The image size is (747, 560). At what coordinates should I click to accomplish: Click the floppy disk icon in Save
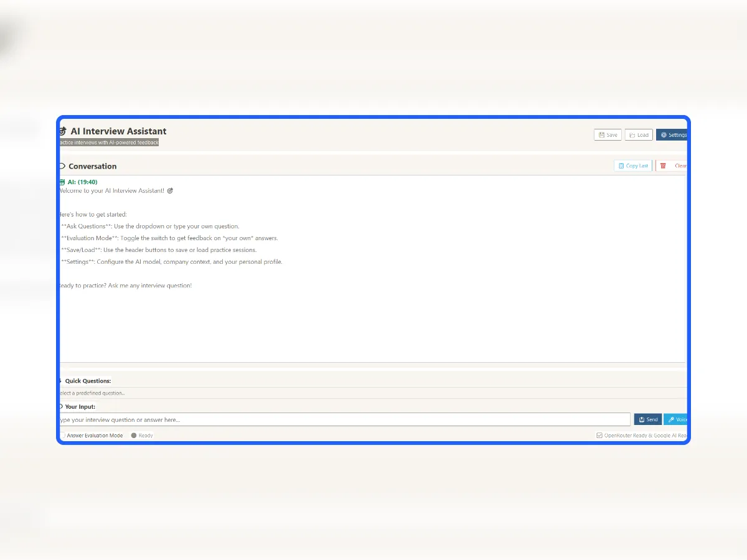pyautogui.click(x=602, y=135)
